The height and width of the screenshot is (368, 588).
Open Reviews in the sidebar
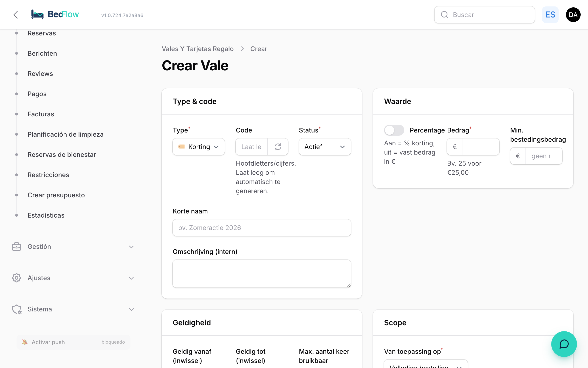tap(40, 74)
